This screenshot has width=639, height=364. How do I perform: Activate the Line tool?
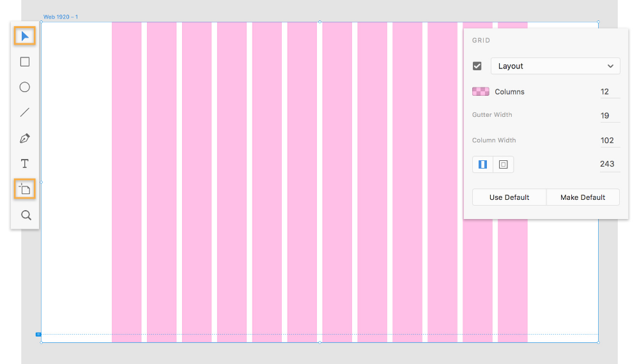click(x=25, y=112)
